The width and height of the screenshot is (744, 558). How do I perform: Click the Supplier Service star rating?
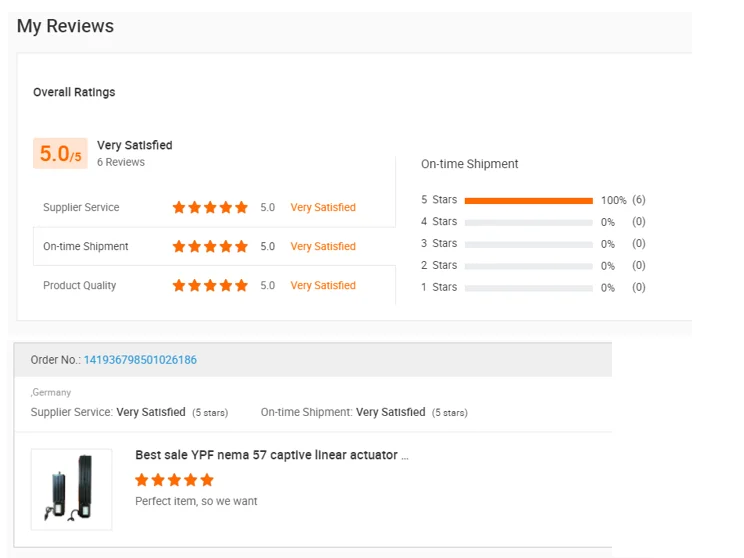click(210, 208)
